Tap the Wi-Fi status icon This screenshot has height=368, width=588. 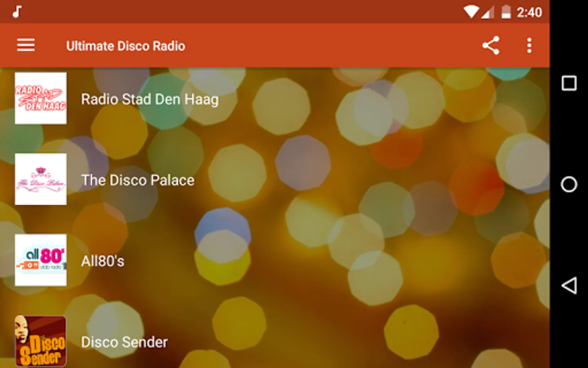(x=471, y=12)
